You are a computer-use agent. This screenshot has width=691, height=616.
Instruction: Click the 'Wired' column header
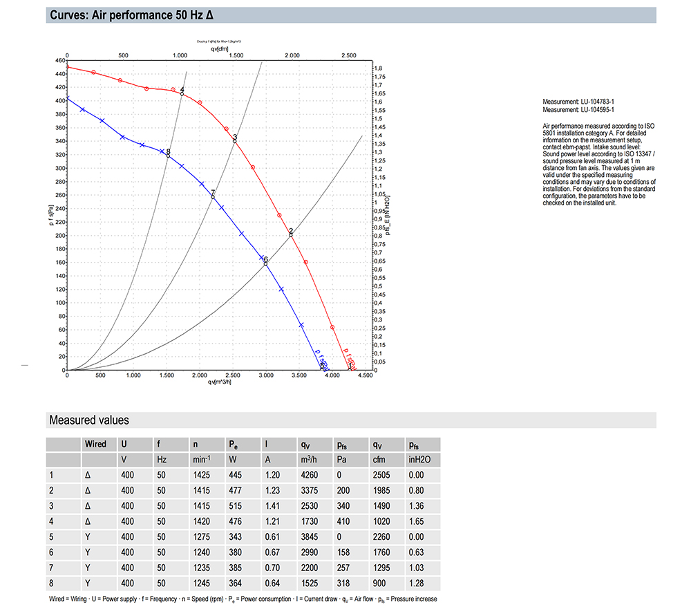[x=95, y=444]
